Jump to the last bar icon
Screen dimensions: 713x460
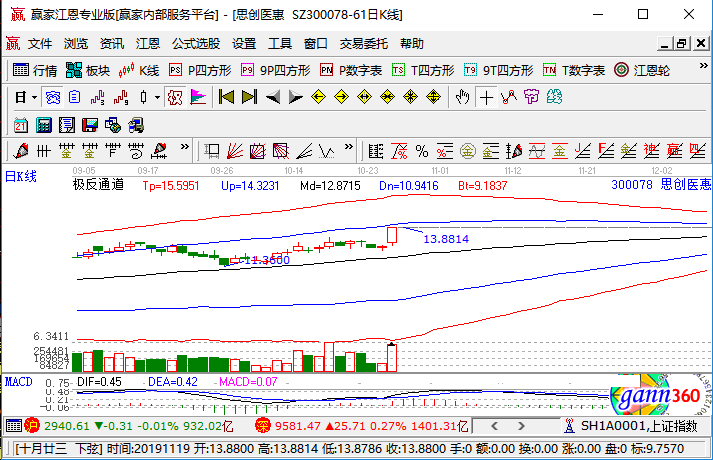tap(249, 97)
